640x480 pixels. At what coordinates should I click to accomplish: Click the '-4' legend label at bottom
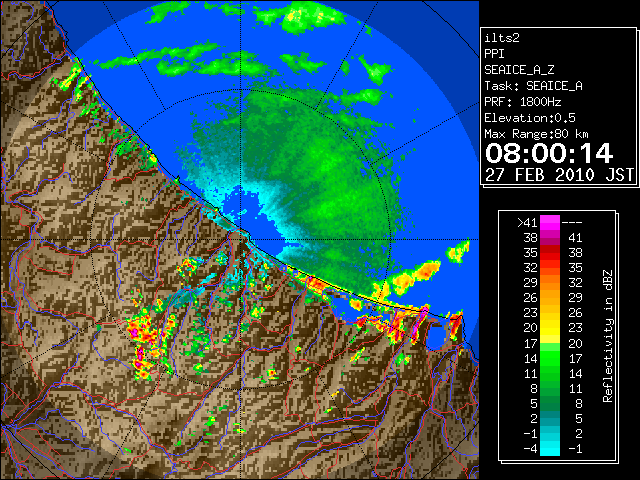pos(530,448)
